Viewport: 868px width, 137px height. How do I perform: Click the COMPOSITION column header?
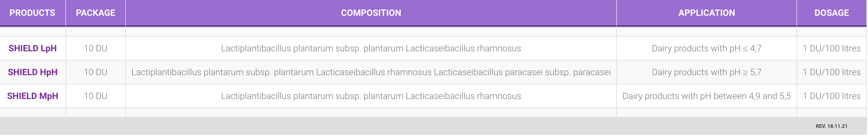pos(371,13)
